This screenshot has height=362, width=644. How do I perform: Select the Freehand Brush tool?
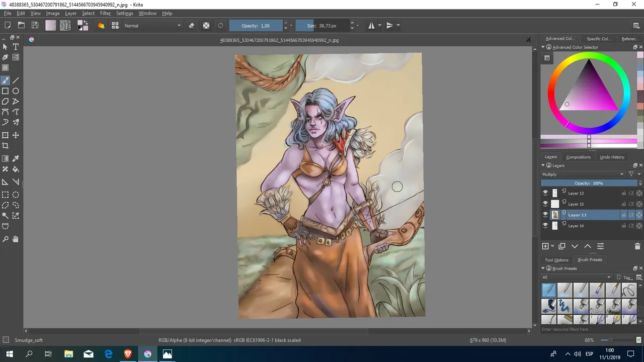pyautogui.click(x=5, y=80)
